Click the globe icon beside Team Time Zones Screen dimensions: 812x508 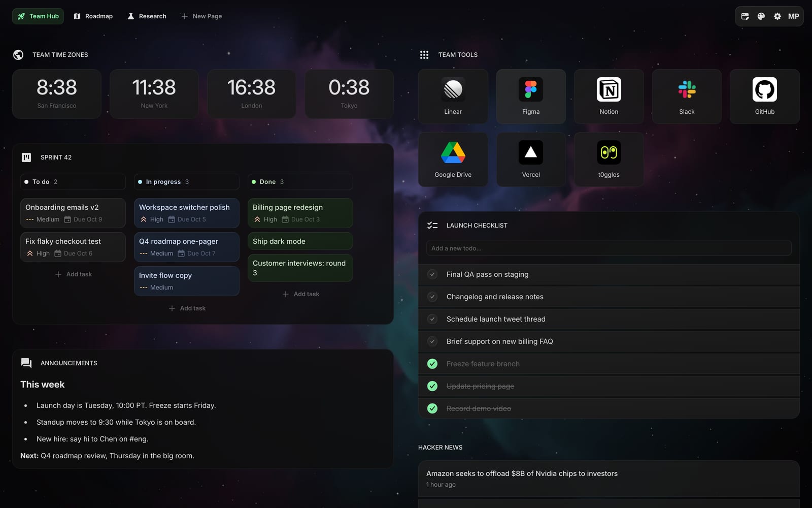tap(18, 55)
